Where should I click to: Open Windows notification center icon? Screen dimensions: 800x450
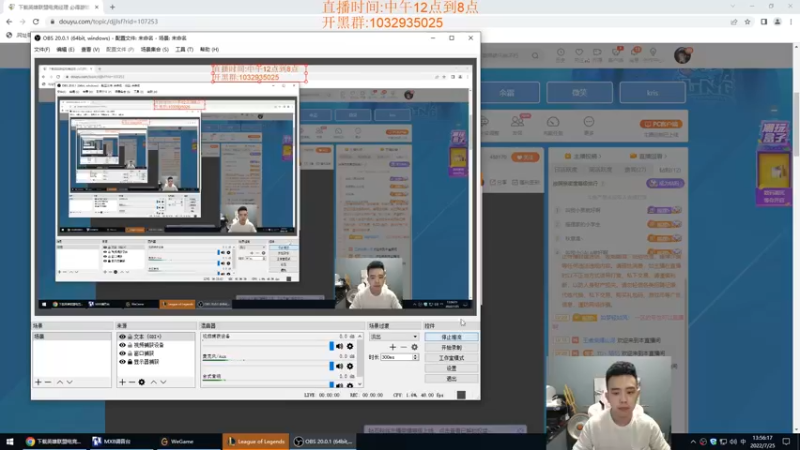(x=786, y=441)
